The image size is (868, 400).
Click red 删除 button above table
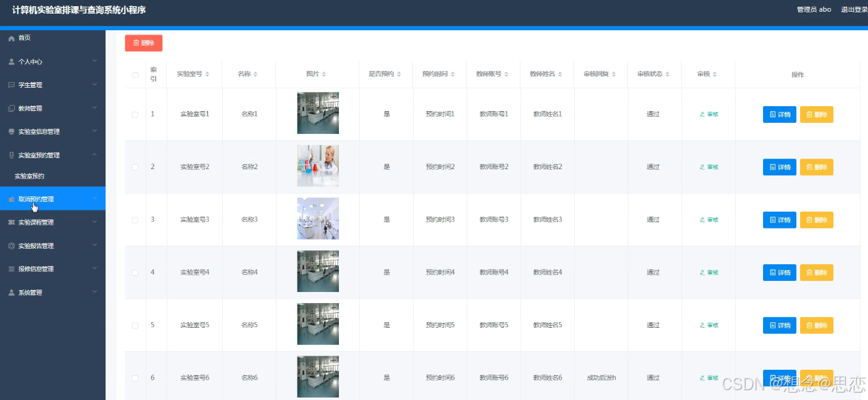[143, 43]
